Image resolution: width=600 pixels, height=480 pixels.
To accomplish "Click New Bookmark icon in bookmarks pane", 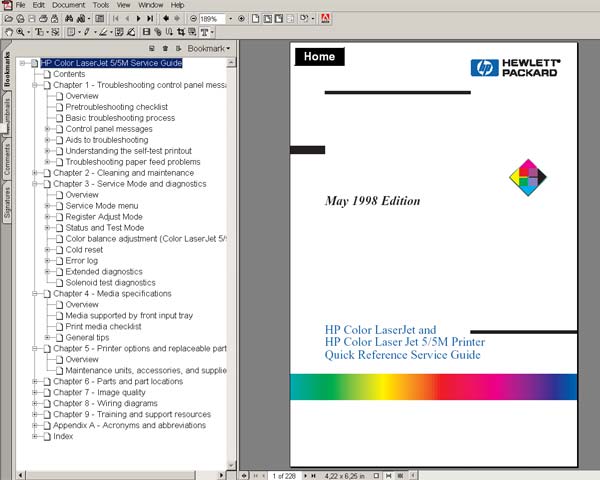I will click(x=152, y=49).
